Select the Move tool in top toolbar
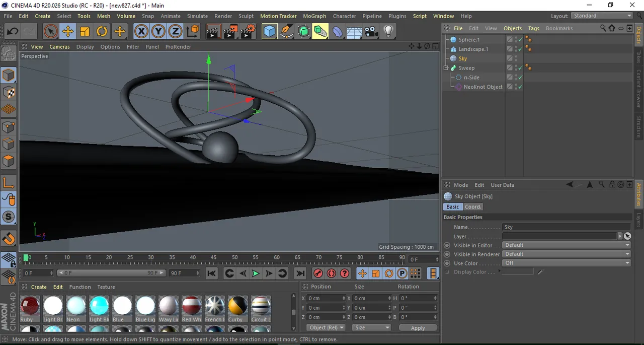The width and height of the screenshot is (644, 345). tap(67, 32)
